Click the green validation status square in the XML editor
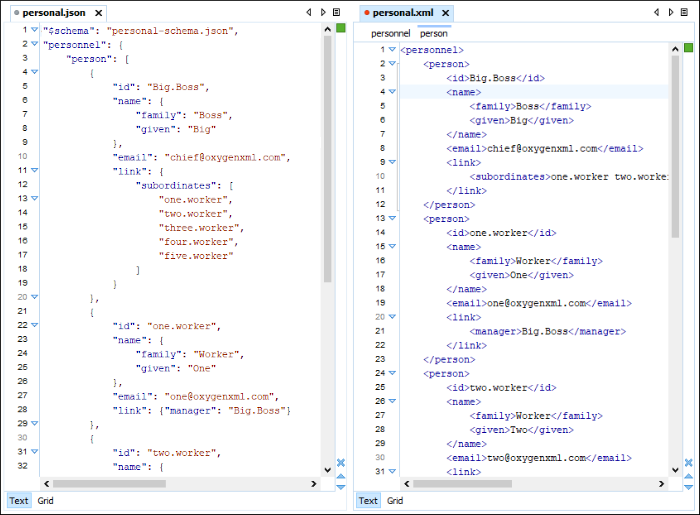The width and height of the screenshot is (700, 515). 688,49
